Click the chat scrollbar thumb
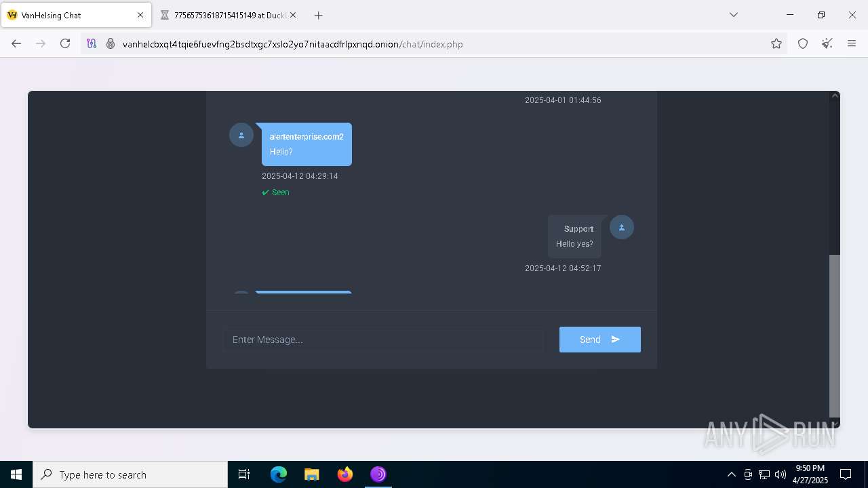868x488 pixels. click(835, 335)
